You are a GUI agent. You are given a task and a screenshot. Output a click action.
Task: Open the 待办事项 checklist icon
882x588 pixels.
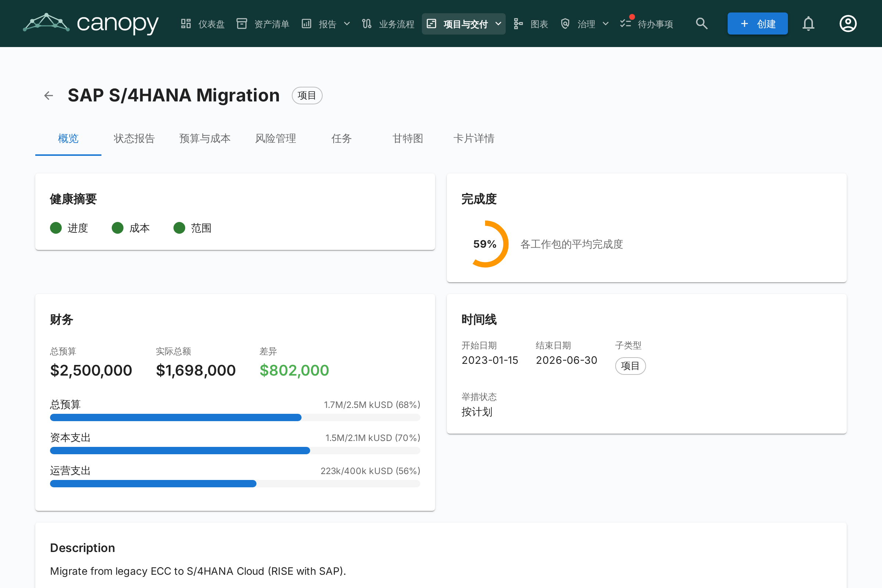(x=625, y=24)
